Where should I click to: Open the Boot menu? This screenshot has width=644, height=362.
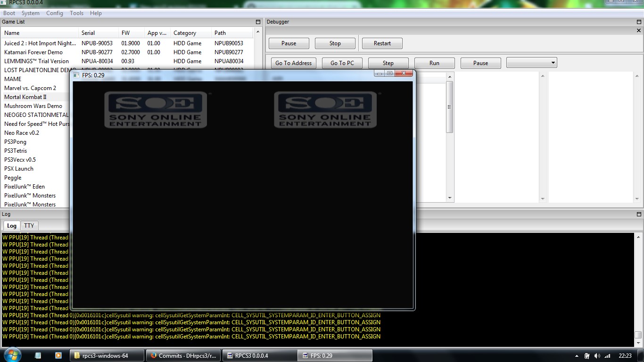pyautogui.click(x=9, y=13)
